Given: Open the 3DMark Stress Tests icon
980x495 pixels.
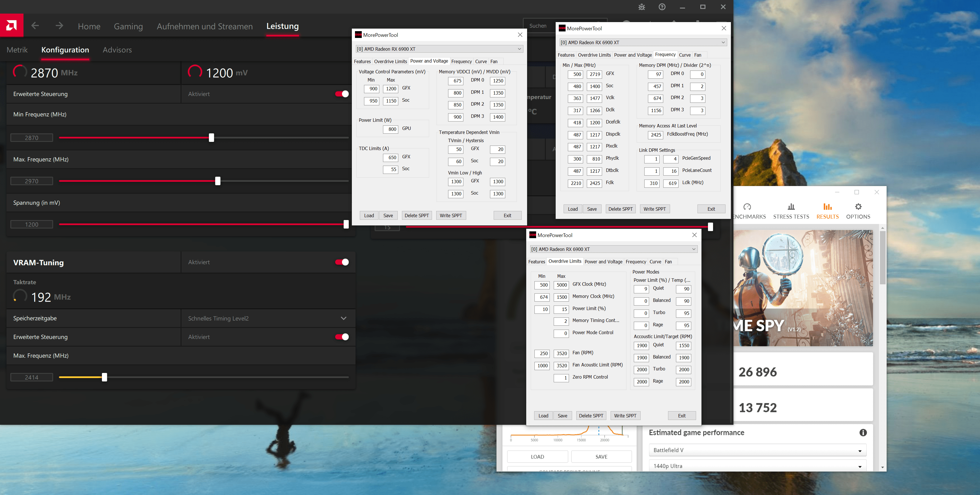Looking at the screenshot, I should (791, 207).
